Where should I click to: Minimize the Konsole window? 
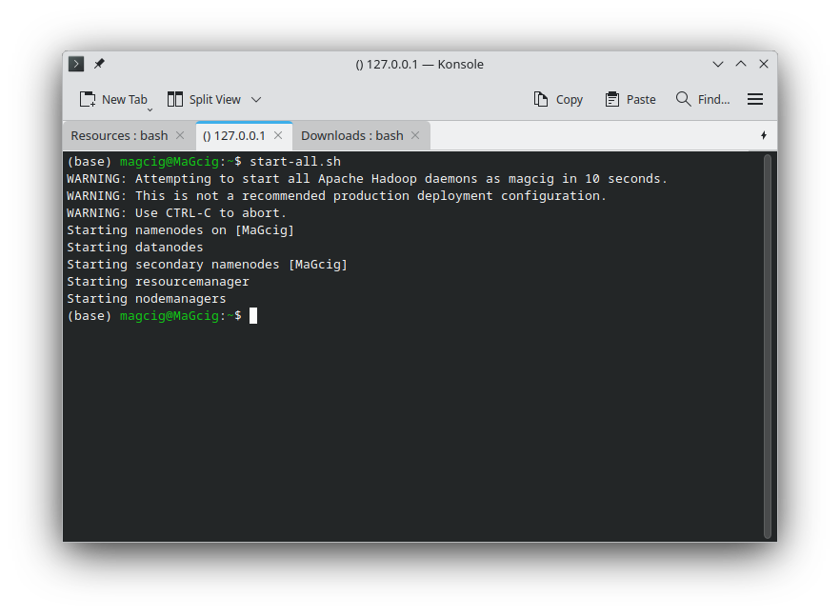click(718, 65)
